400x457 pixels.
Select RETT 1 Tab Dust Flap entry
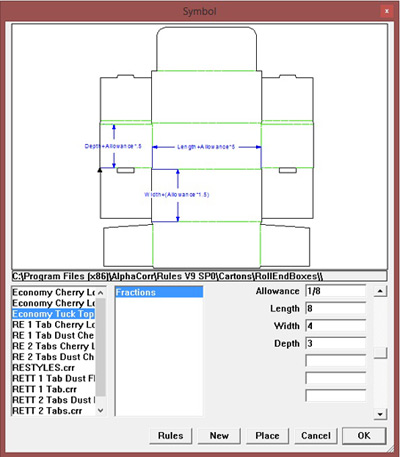53,378
